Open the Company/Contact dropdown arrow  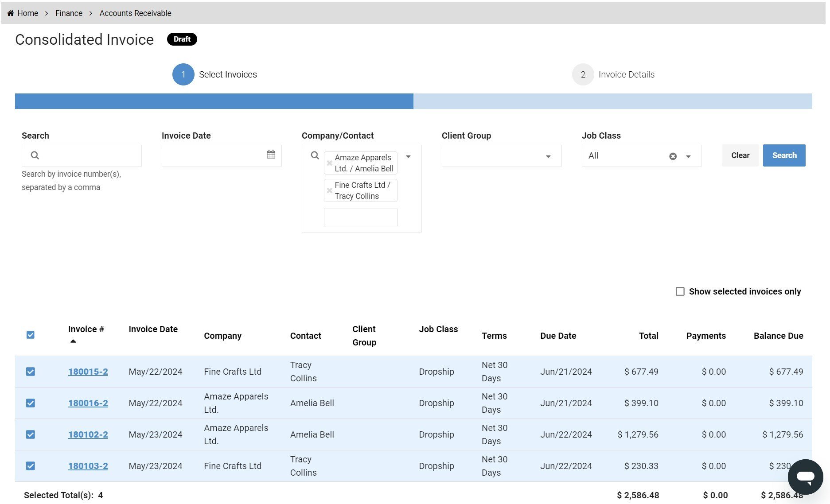click(x=408, y=156)
